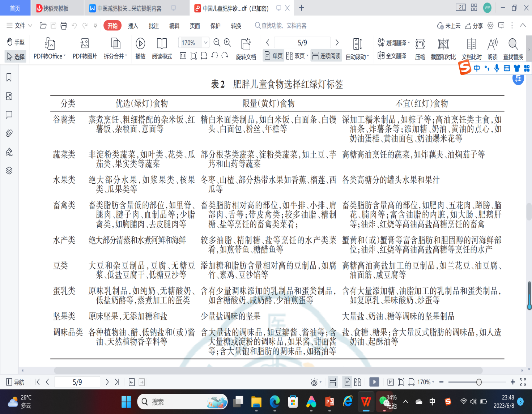Click the PDF转Office conversion icon
532x414 pixels.
[x=50, y=44]
